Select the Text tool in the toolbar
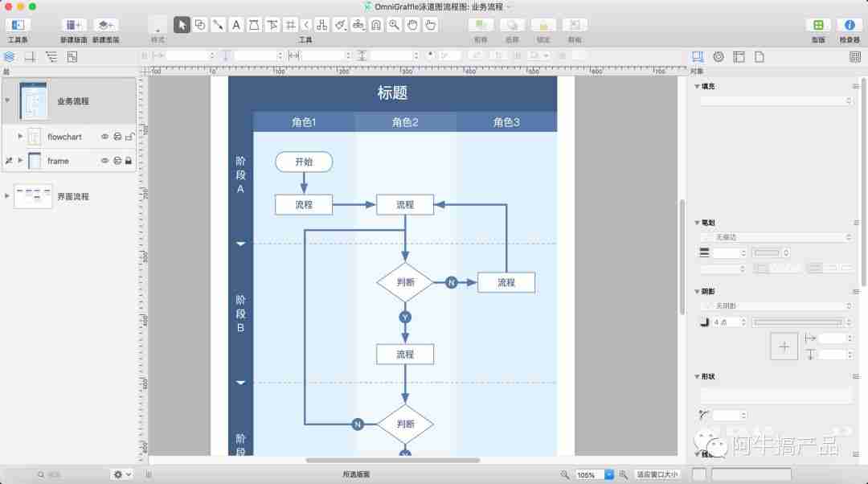868x484 pixels. tap(235, 24)
